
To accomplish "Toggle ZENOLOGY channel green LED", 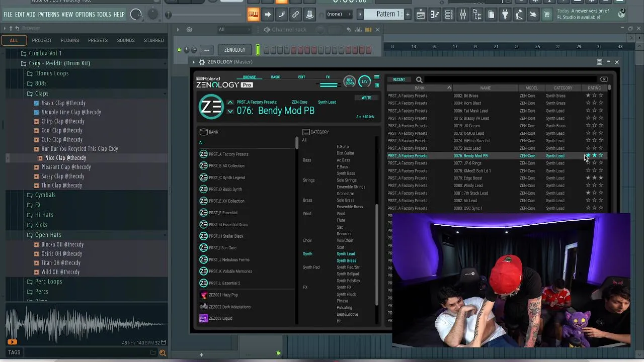I will click(x=179, y=50).
